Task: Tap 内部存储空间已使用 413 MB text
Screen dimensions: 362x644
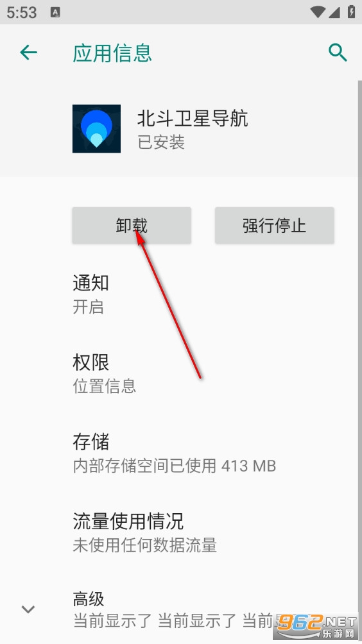Action: [174, 466]
